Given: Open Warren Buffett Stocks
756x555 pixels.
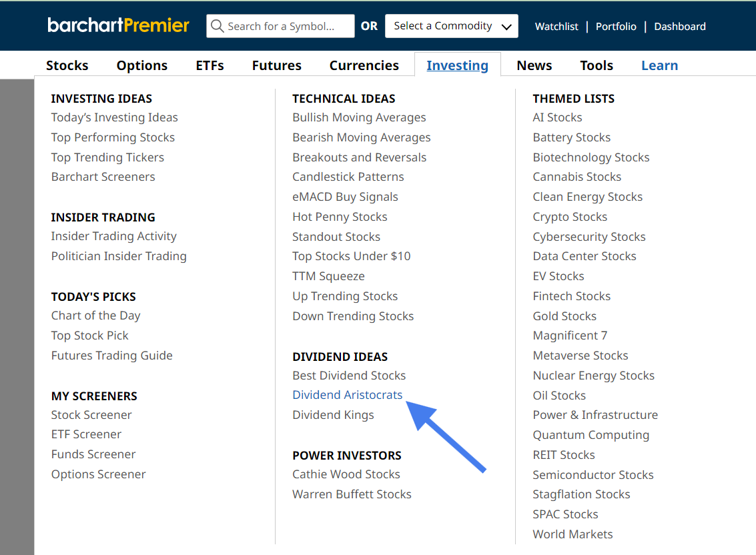Looking at the screenshot, I should 352,494.
